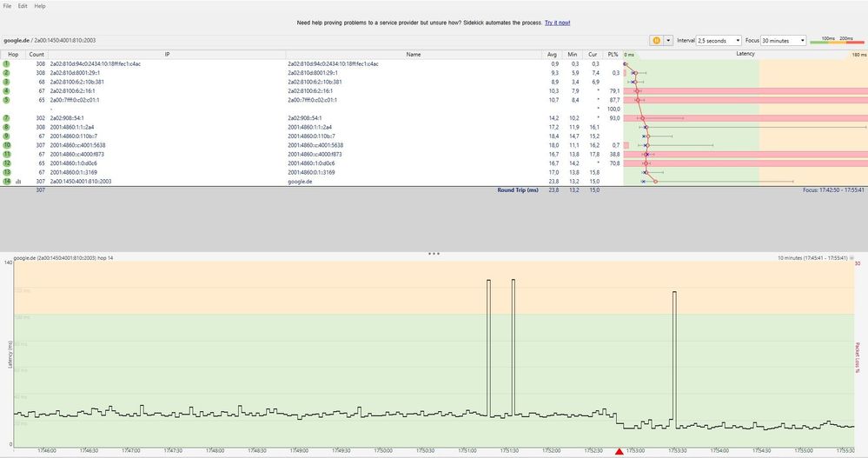The width and height of the screenshot is (868, 458).
Task: Click the graph title 'google.de ... hop 14'
Action: click(63, 258)
